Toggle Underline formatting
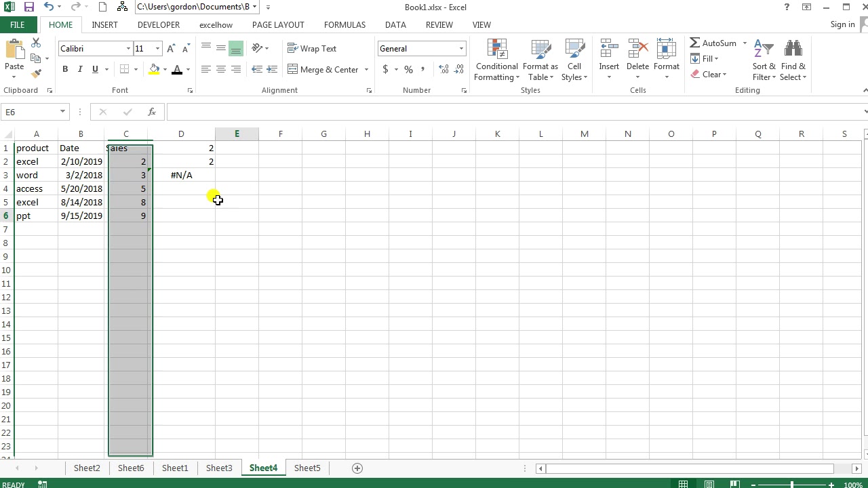 [x=95, y=69]
